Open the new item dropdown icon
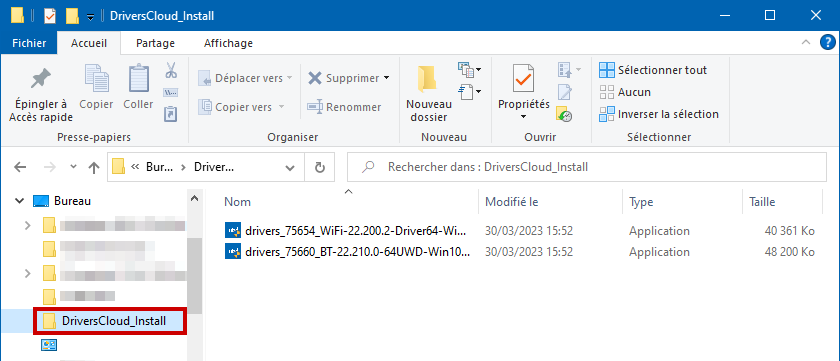Image resolution: width=840 pixels, height=361 pixels. click(x=469, y=70)
